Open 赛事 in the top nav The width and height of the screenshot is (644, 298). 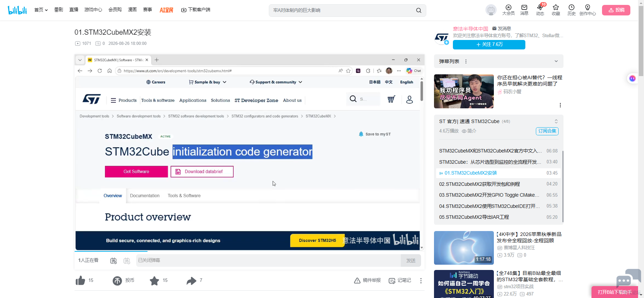(147, 10)
